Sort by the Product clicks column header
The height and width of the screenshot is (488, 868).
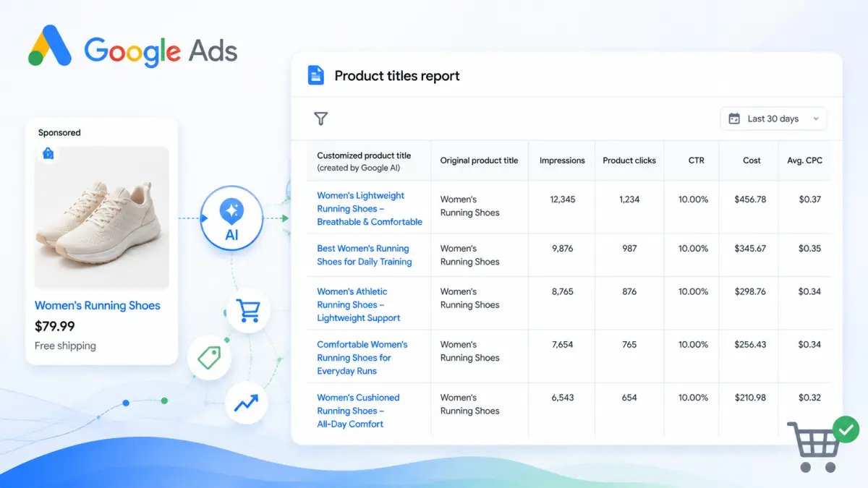point(629,160)
